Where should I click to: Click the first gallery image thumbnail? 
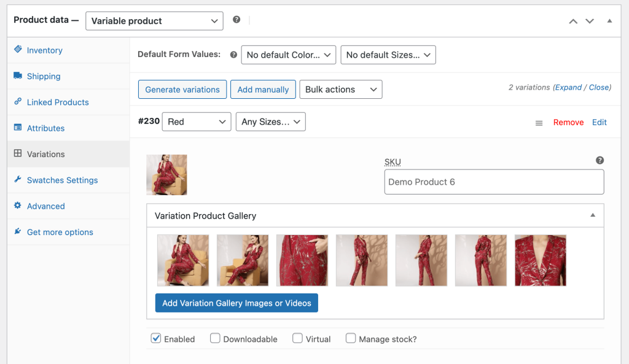pyautogui.click(x=183, y=260)
